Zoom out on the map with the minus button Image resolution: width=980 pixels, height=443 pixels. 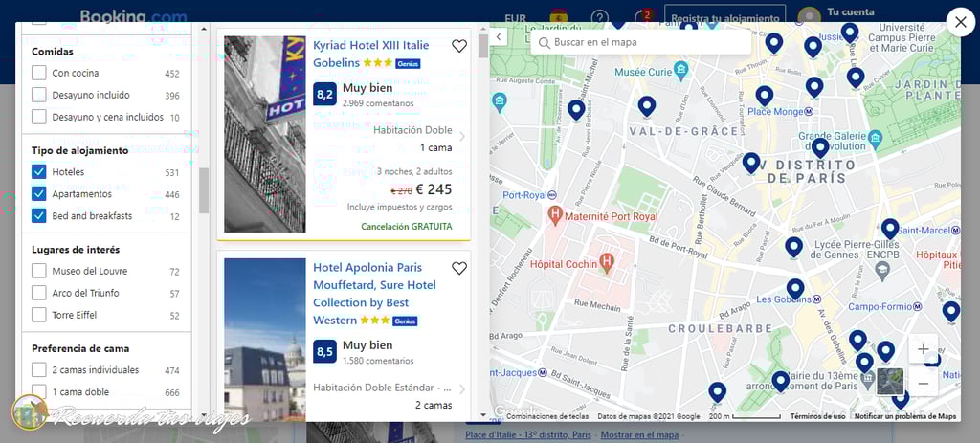click(x=924, y=383)
